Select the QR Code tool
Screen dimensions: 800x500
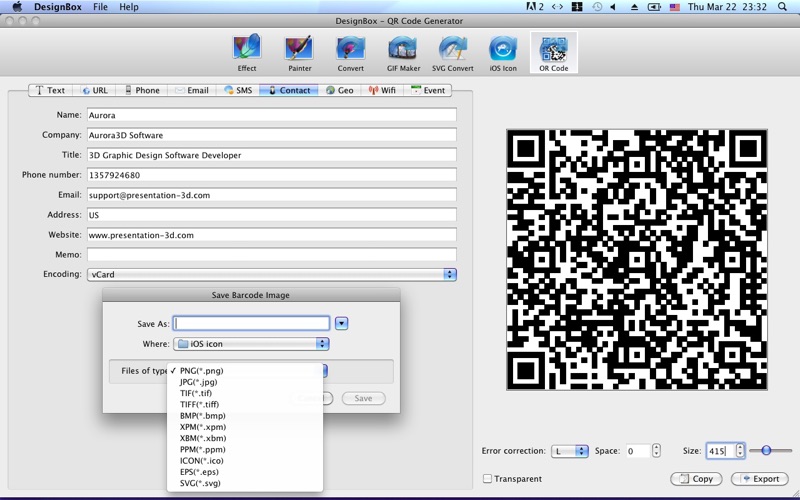click(554, 53)
